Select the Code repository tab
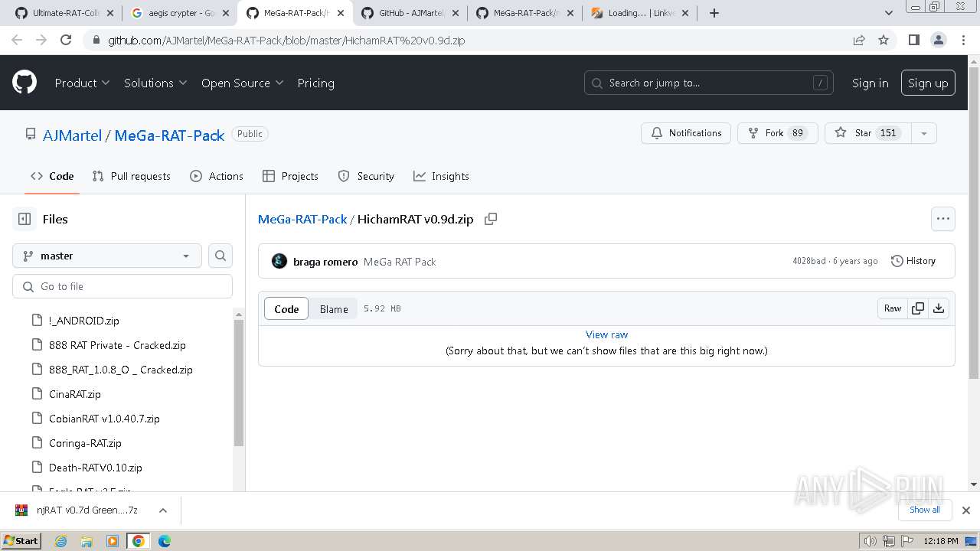The height and width of the screenshot is (551, 980). pos(52,176)
